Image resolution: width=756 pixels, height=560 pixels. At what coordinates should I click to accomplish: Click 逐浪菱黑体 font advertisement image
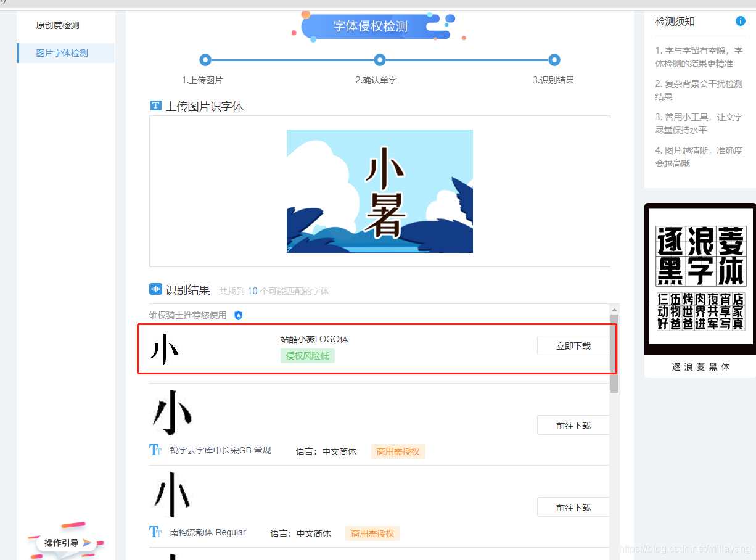[x=700, y=279]
